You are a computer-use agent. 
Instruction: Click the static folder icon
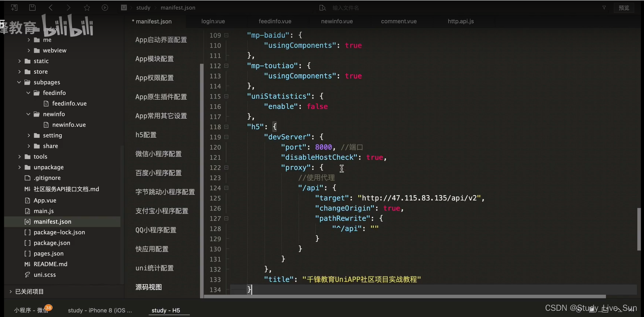click(x=27, y=61)
